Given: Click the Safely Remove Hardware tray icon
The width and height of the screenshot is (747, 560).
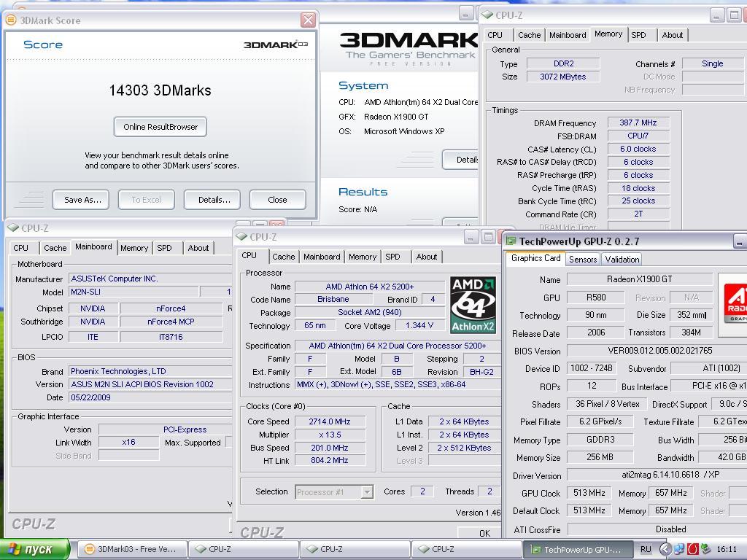Looking at the screenshot, I should (x=705, y=549).
